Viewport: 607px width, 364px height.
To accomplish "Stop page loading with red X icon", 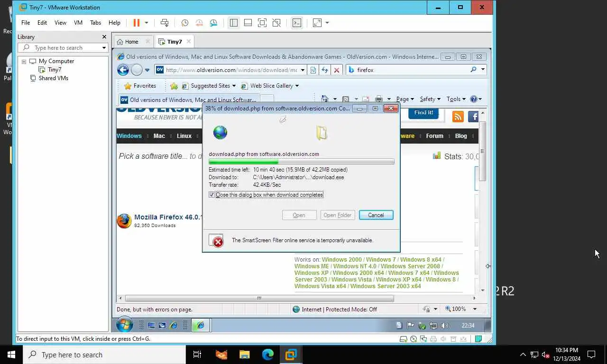I will point(337,70).
